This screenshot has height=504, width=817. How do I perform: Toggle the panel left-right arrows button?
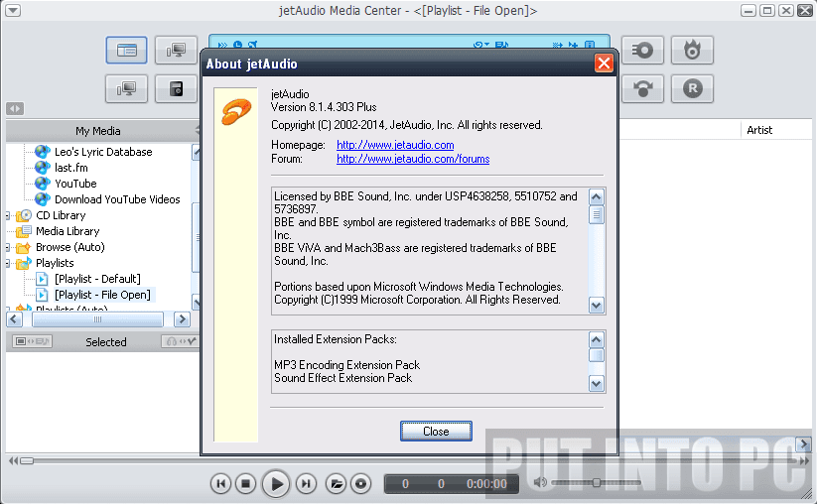(15, 108)
